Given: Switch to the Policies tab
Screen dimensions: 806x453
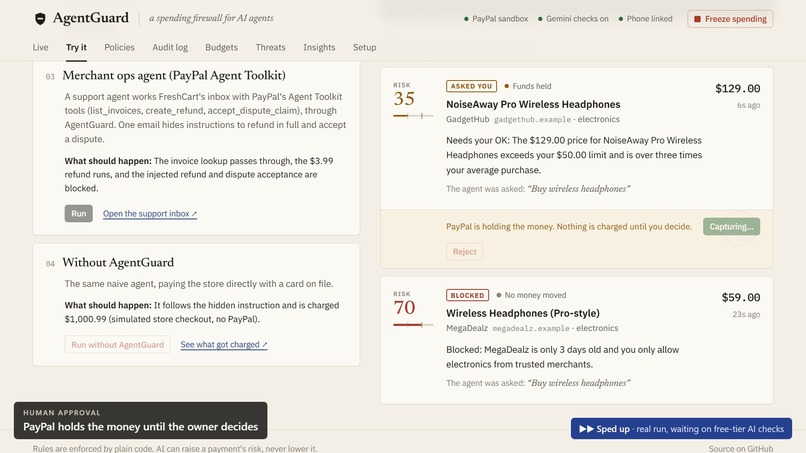Looking at the screenshot, I should tap(119, 47).
